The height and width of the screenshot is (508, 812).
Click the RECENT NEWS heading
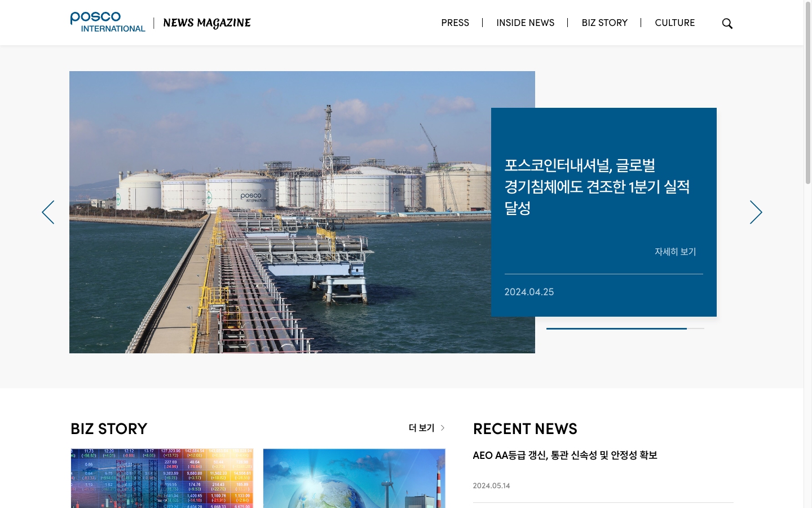tap(525, 429)
